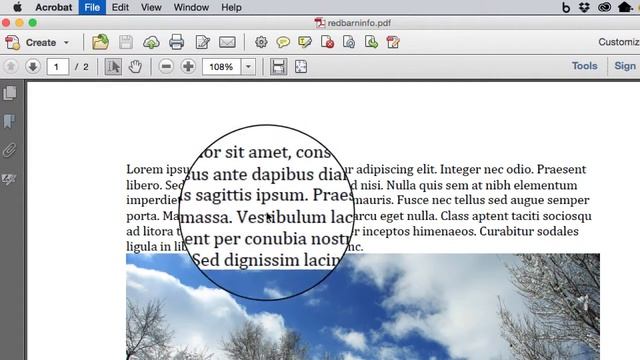The width and height of the screenshot is (640, 360).
Task: Click the page with gear toolbar icon
Action: click(349, 42)
